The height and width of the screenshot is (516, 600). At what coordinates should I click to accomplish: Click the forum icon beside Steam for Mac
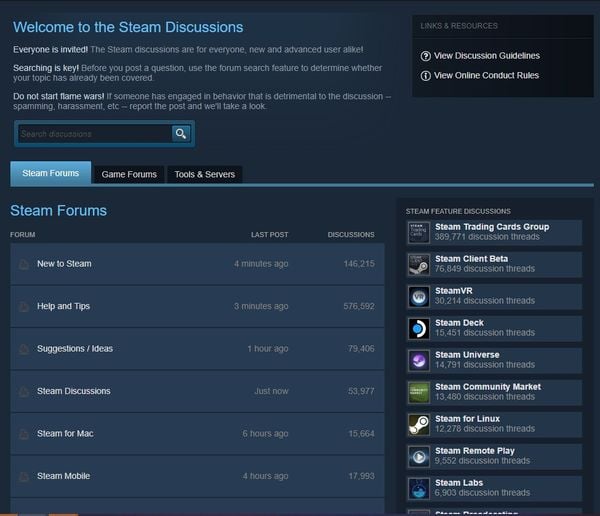click(x=24, y=434)
